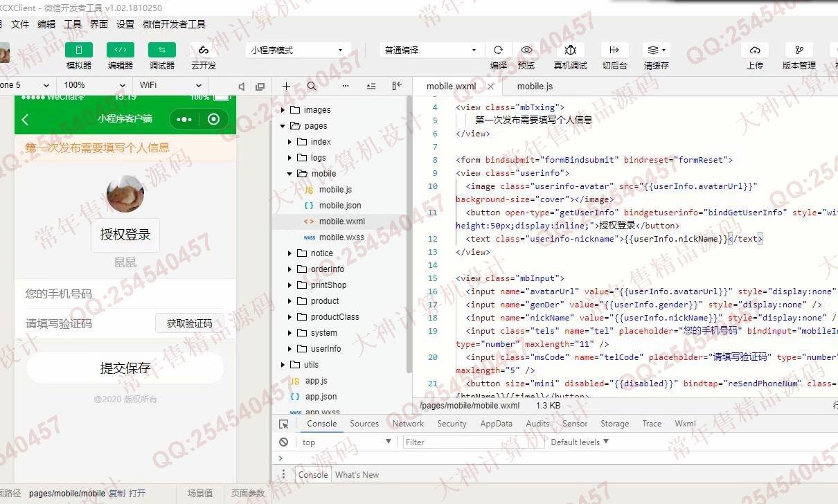Collapse the file tree panel icon
The height and width of the screenshot is (504, 838).
point(397,86)
